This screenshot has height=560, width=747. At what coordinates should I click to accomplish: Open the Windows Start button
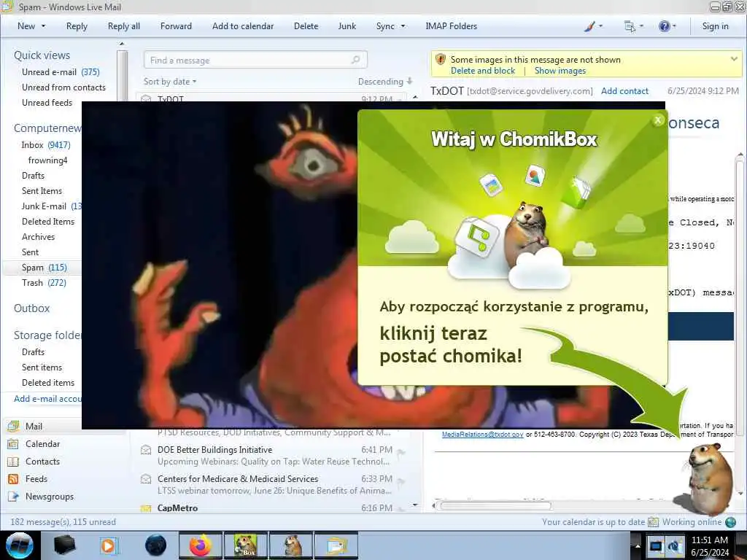point(20,545)
